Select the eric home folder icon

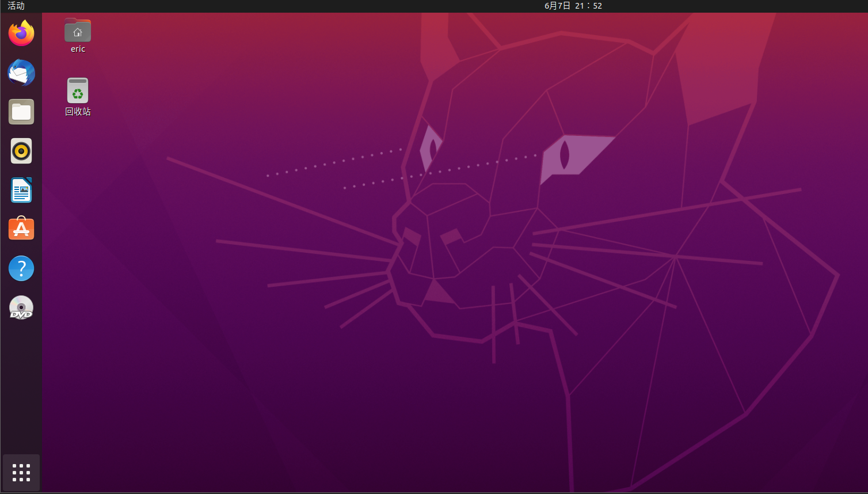[78, 30]
